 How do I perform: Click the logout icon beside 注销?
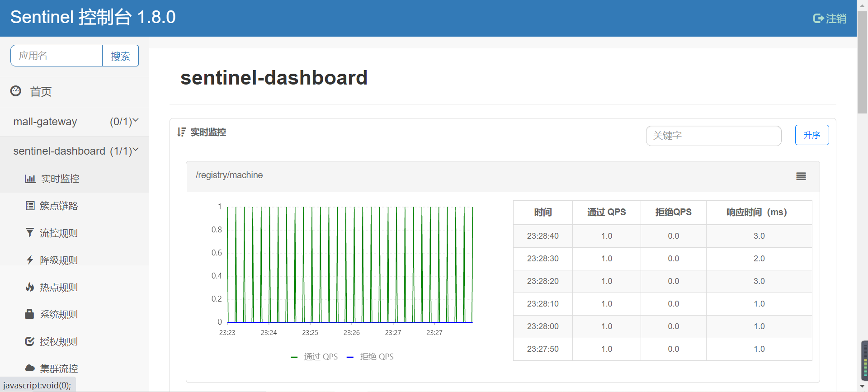point(818,19)
